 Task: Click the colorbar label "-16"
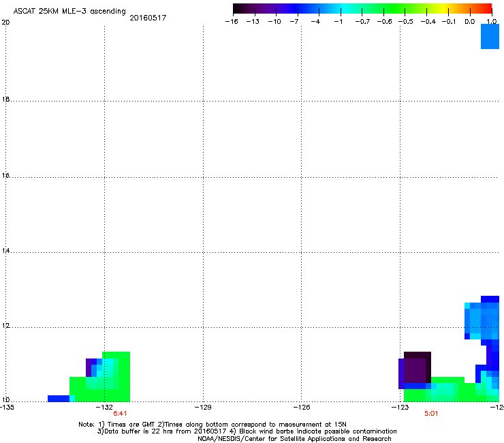pyautogui.click(x=232, y=22)
